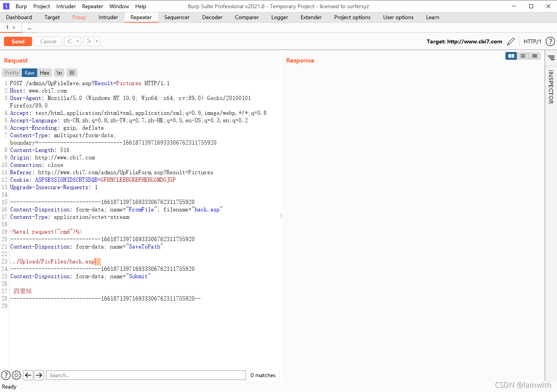Switch to the Dashboard tab
The image size is (557, 392).
point(19,17)
